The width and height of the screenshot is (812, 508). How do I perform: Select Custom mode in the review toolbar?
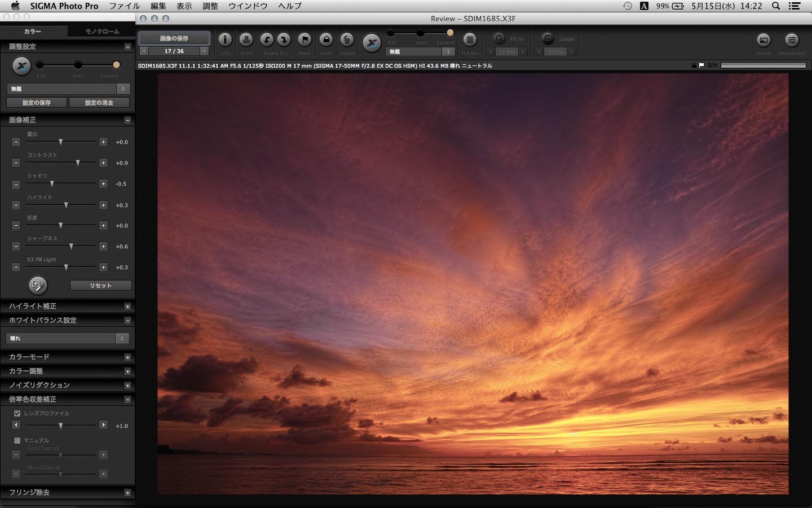tap(450, 33)
